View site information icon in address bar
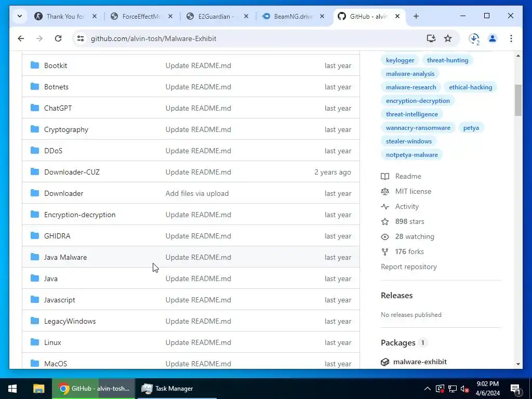Viewport: 532px width, 399px height. click(81, 38)
